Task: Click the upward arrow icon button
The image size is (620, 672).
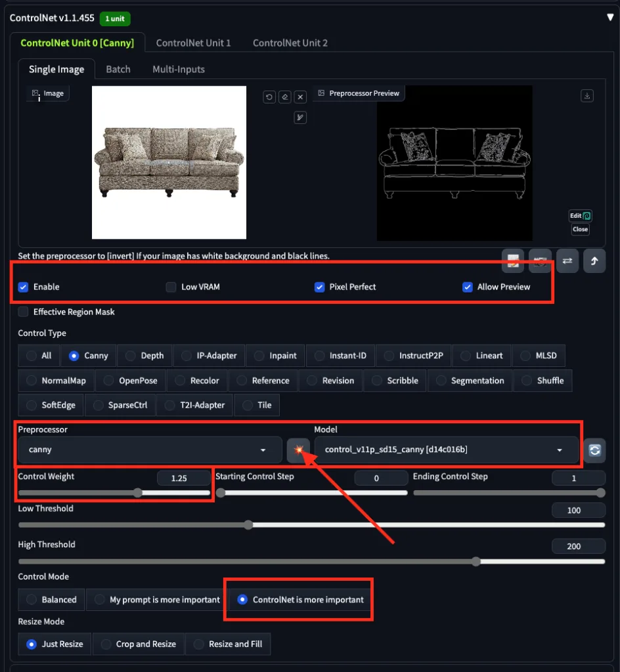Action: 594,261
